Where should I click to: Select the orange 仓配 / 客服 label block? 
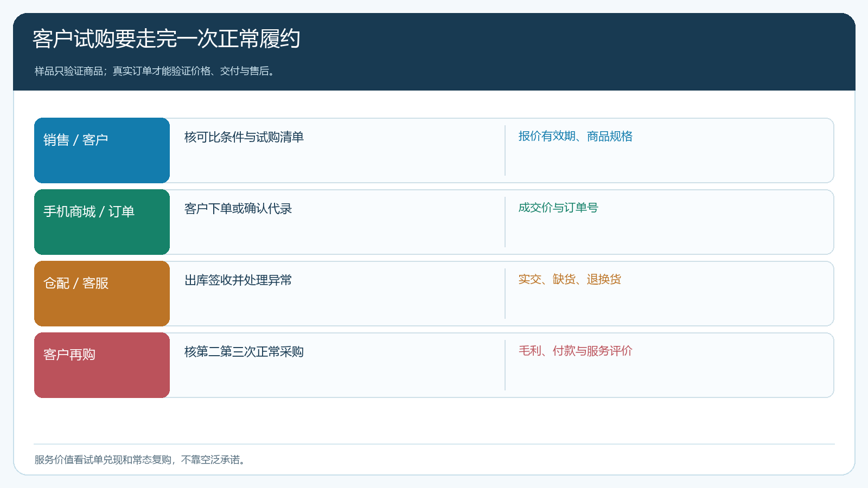click(x=102, y=293)
